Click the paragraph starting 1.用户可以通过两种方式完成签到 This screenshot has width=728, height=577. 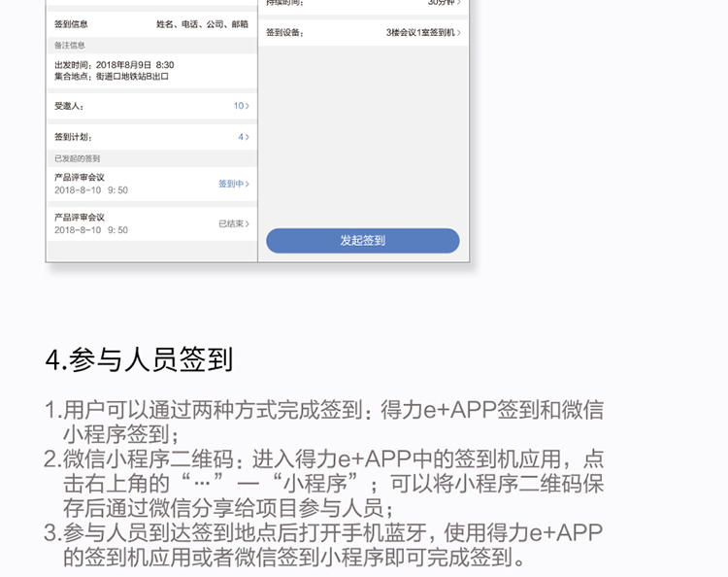point(323,422)
